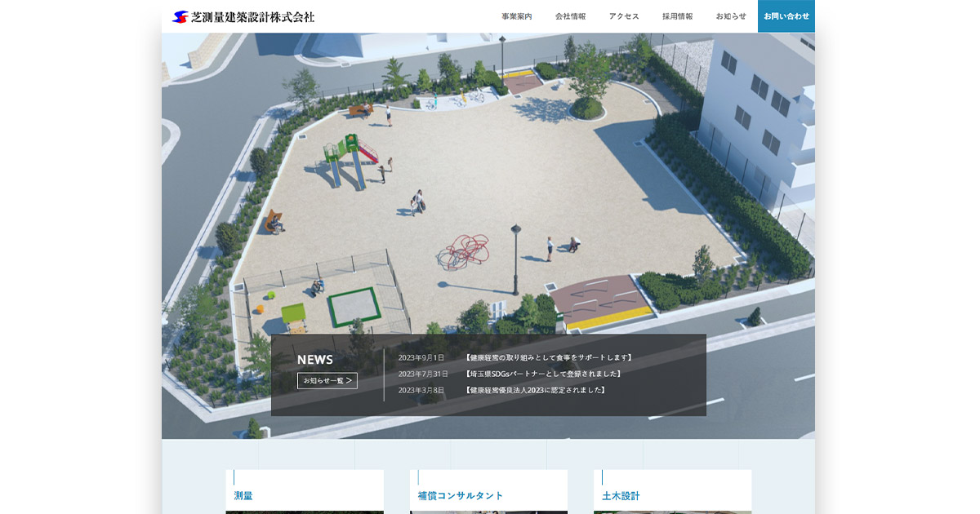Click the blue お問い合わせ button
This screenshot has height=514, width=980.
tap(786, 16)
